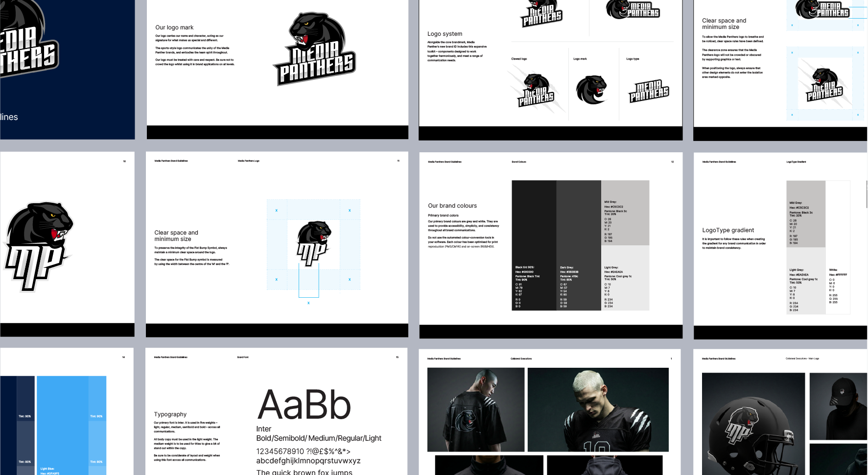Click the Media Panthers logo on the "Our logo mark" page
Image resolution: width=868 pixels, height=475 pixels.
pyautogui.click(x=314, y=49)
